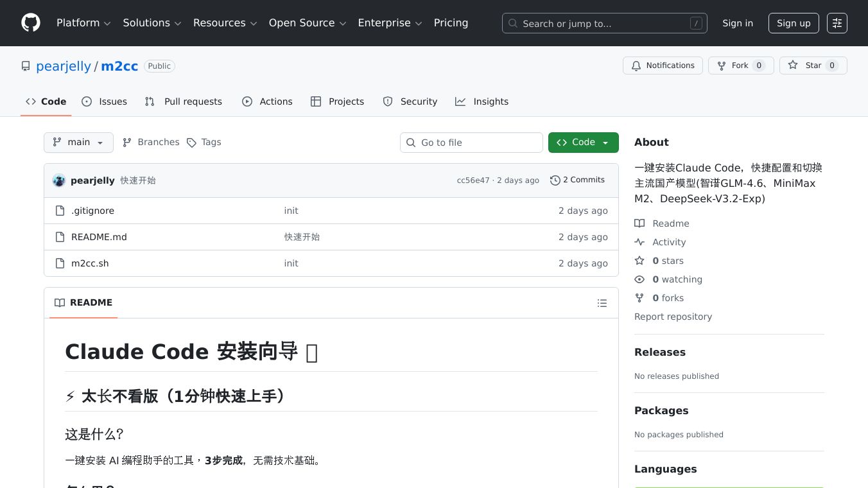Click the Sign up button

click(793, 23)
